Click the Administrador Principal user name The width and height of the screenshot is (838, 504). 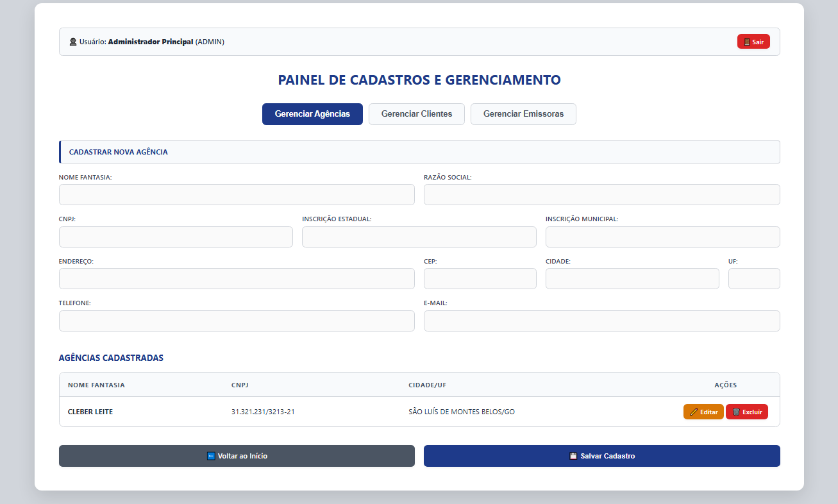pos(151,42)
